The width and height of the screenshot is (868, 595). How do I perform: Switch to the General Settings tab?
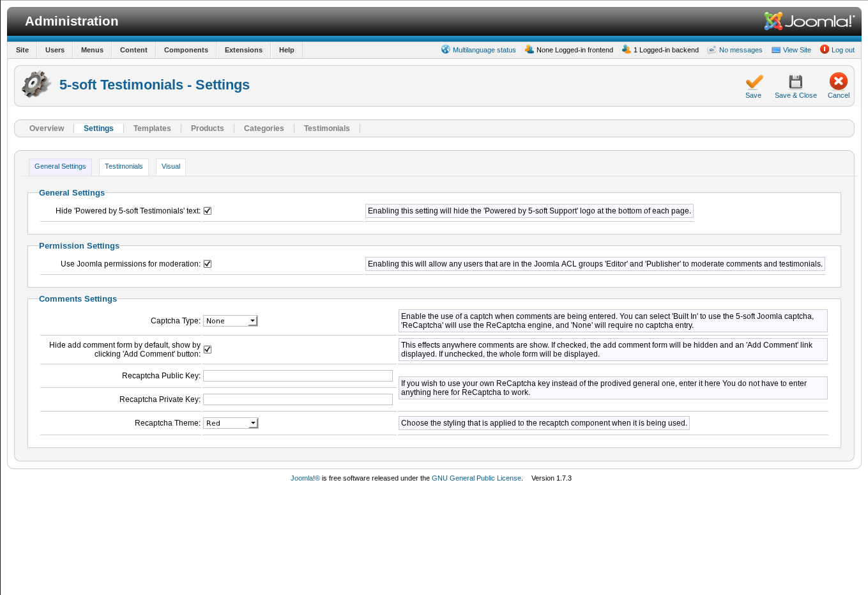pyautogui.click(x=60, y=167)
